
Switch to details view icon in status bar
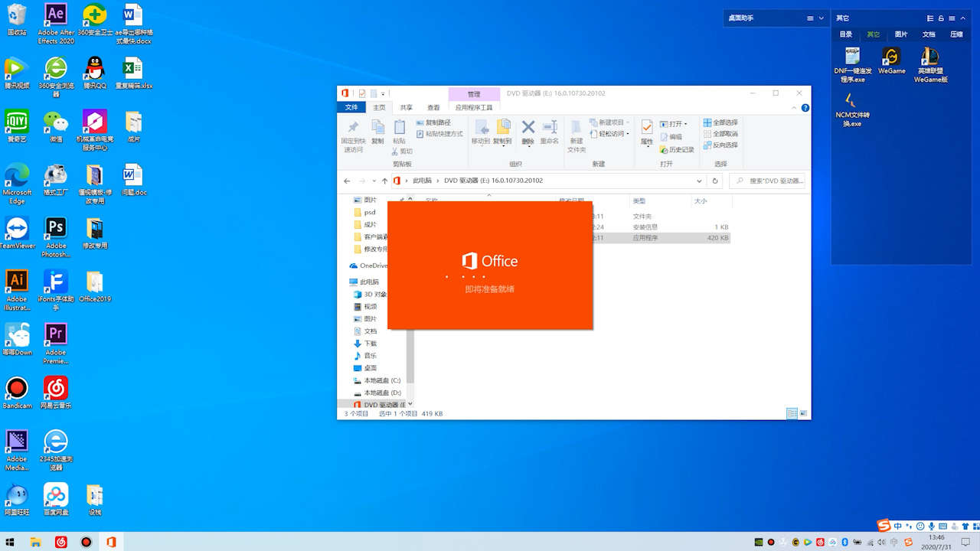(x=792, y=413)
